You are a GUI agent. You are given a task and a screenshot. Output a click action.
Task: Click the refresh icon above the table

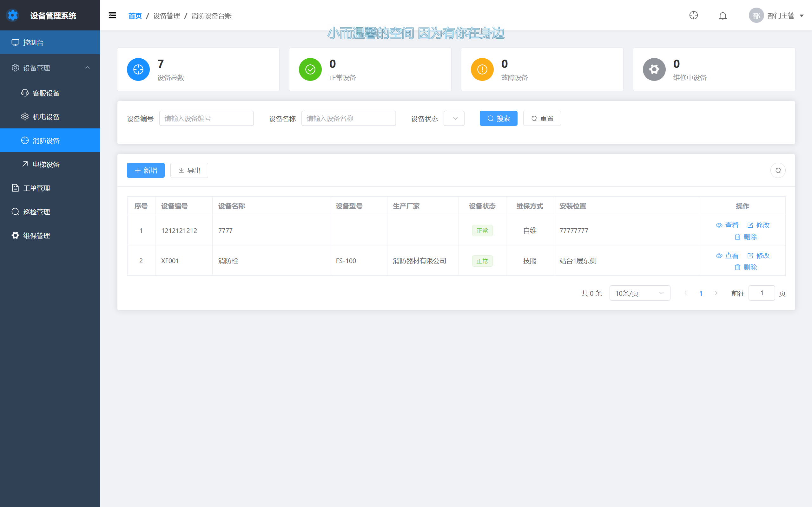pos(778,170)
